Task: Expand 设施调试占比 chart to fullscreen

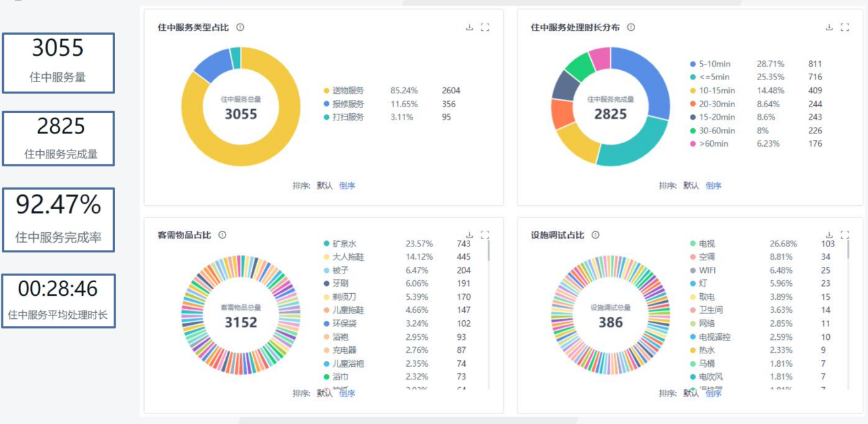Action: point(845,235)
